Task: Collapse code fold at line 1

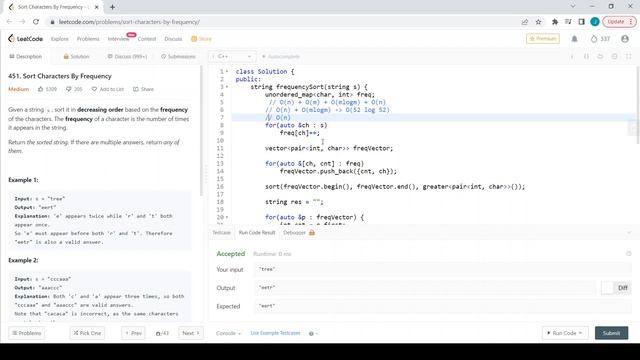Action: click(227, 72)
